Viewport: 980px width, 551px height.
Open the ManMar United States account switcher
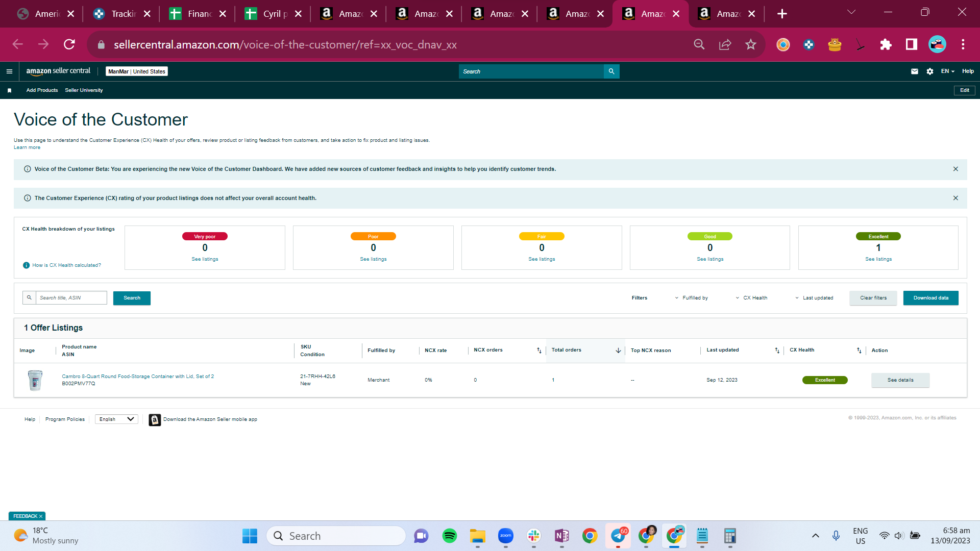[137, 71]
